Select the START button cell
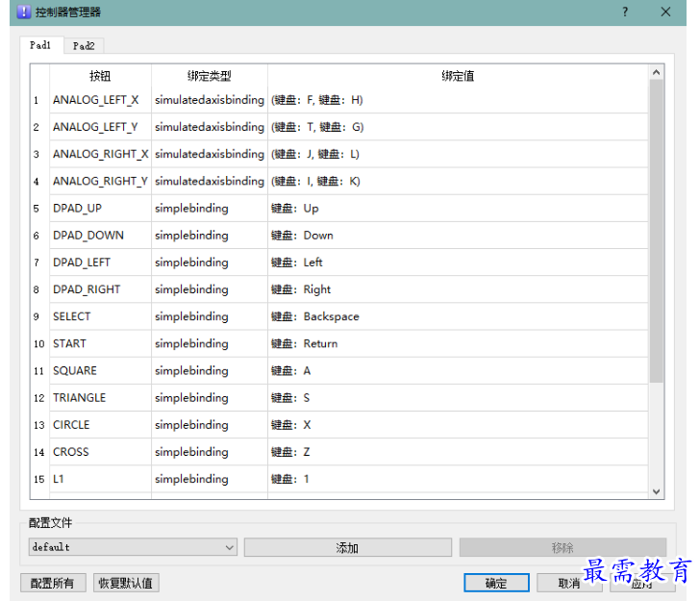 click(x=100, y=344)
